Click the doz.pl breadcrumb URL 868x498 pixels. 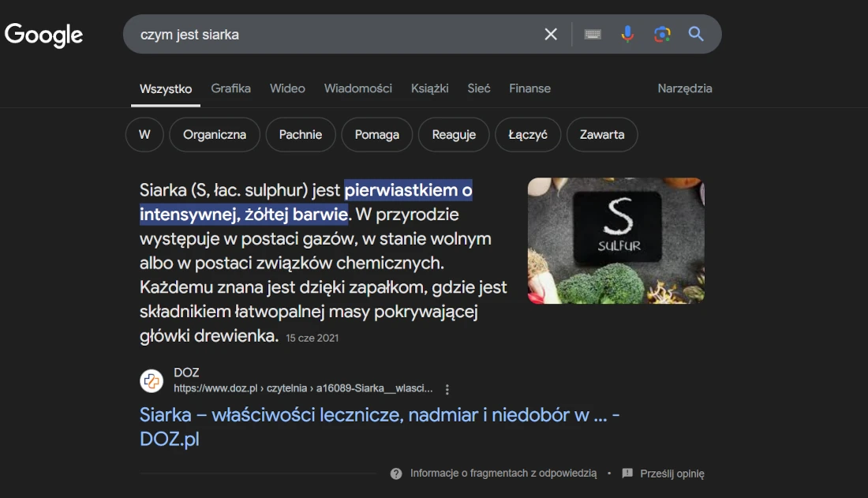click(303, 388)
